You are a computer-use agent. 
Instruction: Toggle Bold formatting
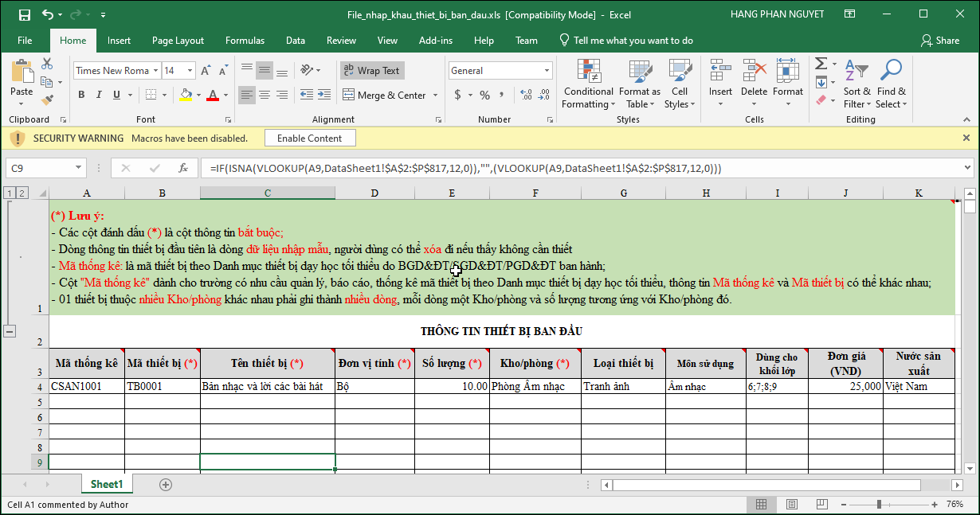[x=81, y=96]
